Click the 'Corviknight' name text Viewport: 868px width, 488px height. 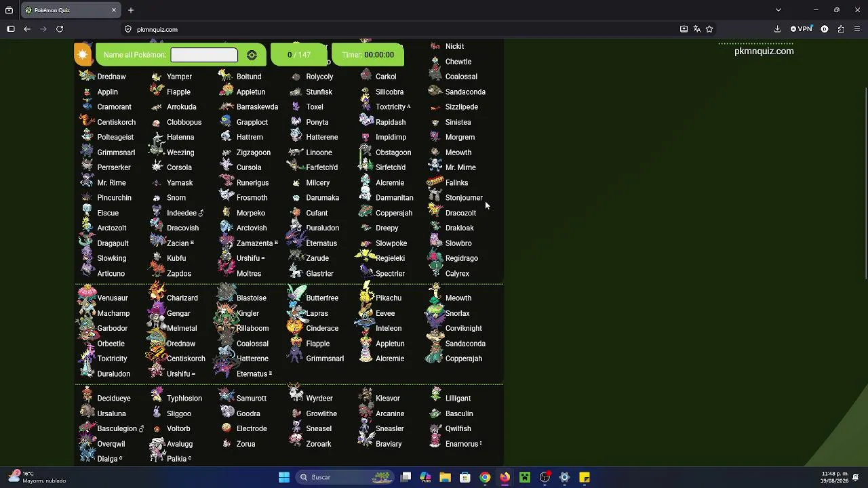pyautogui.click(x=464, y=329)
